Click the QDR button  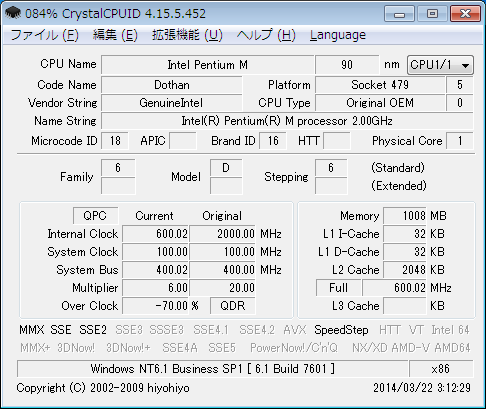[x=233, y=306]
